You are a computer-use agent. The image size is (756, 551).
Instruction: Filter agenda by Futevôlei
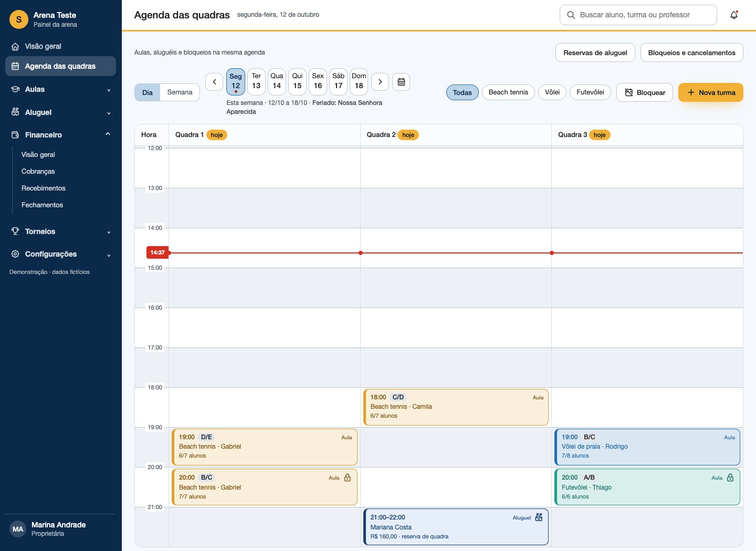point(591,92)
